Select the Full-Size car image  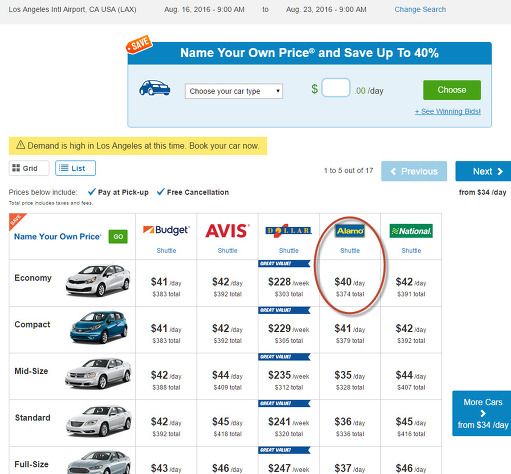point(99,463)
